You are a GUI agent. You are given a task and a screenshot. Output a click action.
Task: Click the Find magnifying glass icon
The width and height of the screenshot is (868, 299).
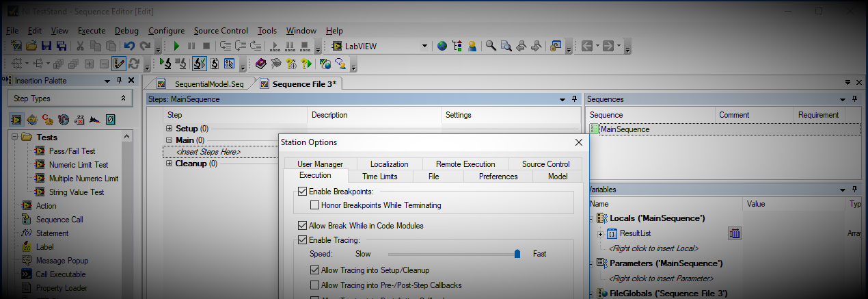click(491, 47)
